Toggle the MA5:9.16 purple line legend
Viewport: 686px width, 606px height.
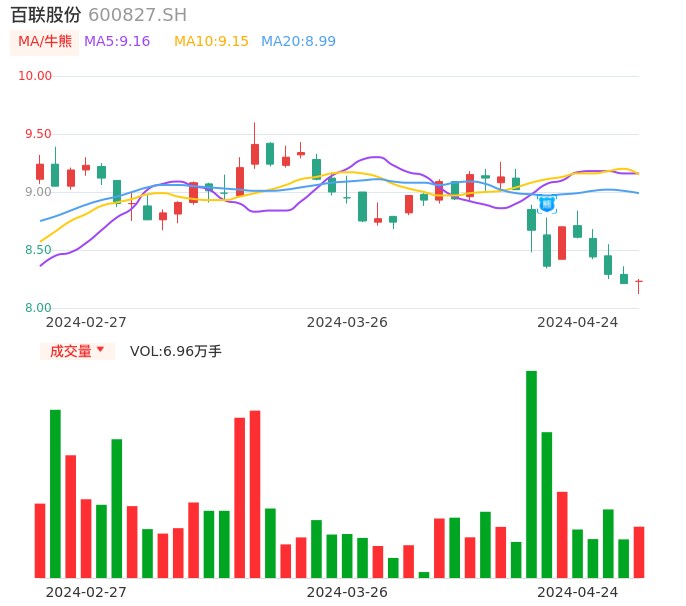117,42
